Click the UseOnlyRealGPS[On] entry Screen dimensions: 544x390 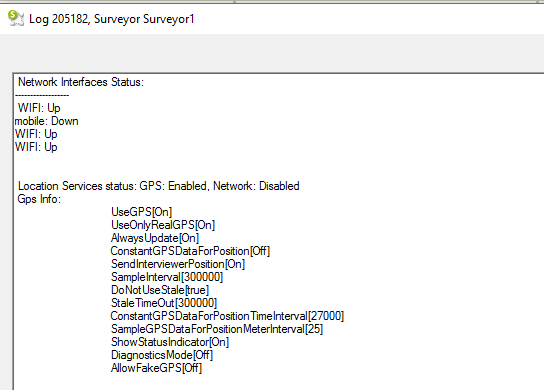pyautogui.click(x=163, y=225)
